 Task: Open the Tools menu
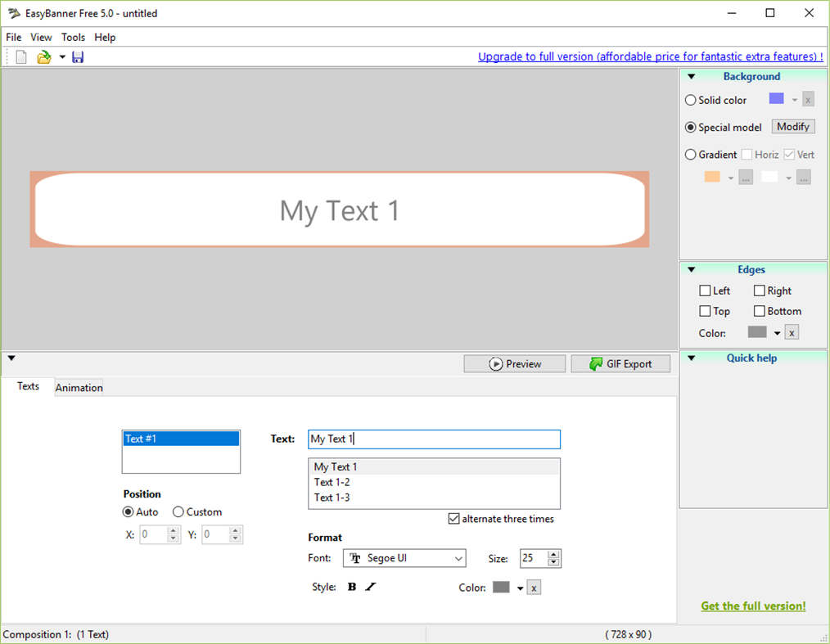(73, 37)
